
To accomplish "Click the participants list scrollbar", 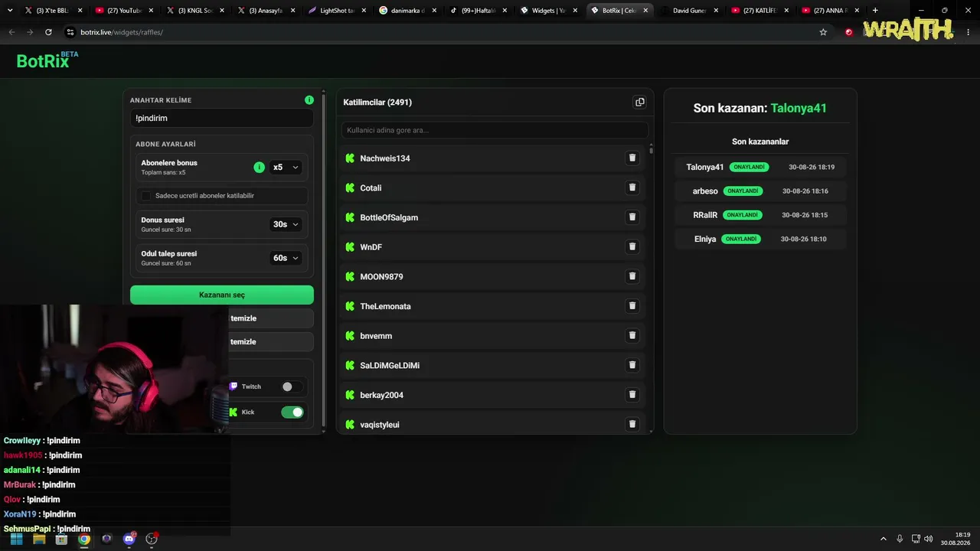I will tap(652, 149).
